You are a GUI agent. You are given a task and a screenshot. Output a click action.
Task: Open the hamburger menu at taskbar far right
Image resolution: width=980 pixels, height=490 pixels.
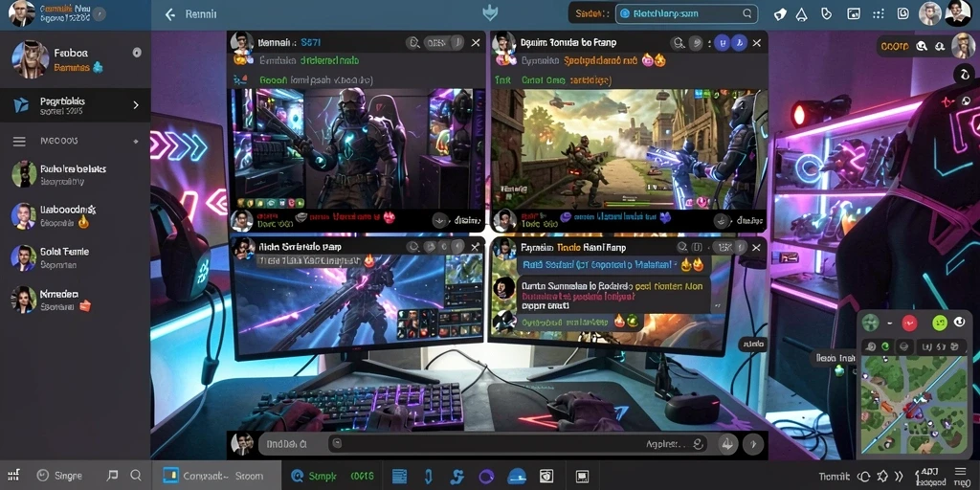[x=961, y=471]
